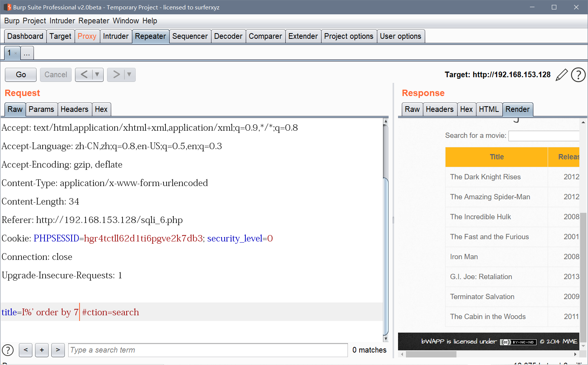Open the User options tab
The image size is (588, 365).
pyautogui.click(x=401, y=36)
